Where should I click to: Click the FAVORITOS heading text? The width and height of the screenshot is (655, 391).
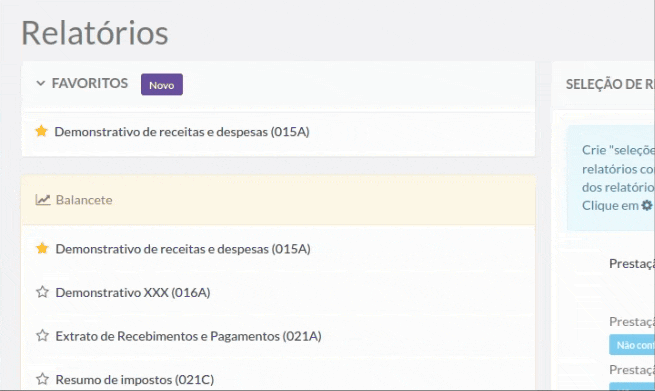tap(90, 83)
